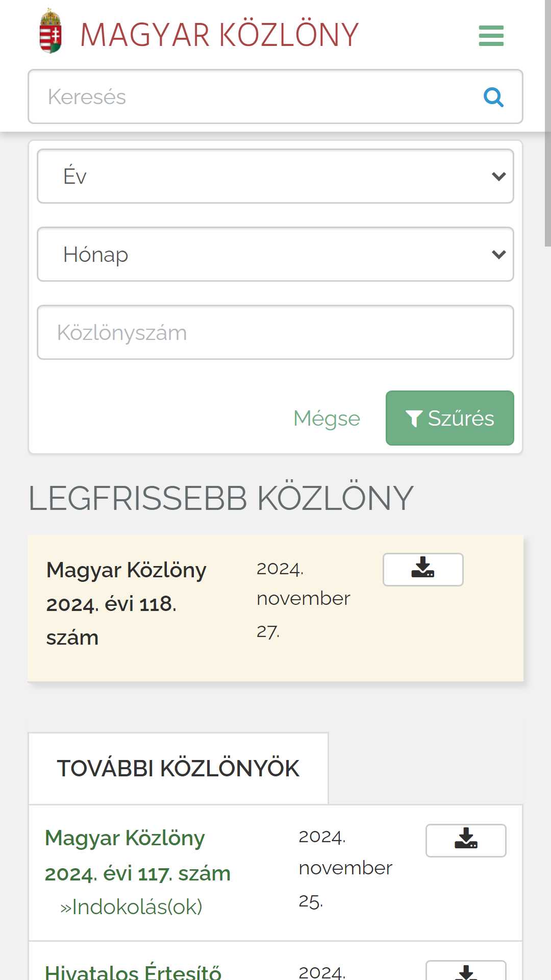Click the Hónap dropdown chevron arrow

(498, 254)
